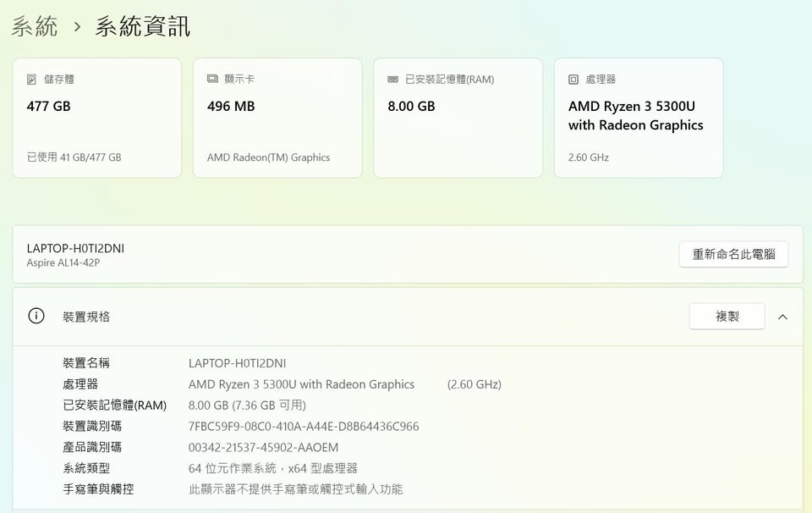
Task: Click the graphics card icon beside 顯示卡
Action: 212,80
